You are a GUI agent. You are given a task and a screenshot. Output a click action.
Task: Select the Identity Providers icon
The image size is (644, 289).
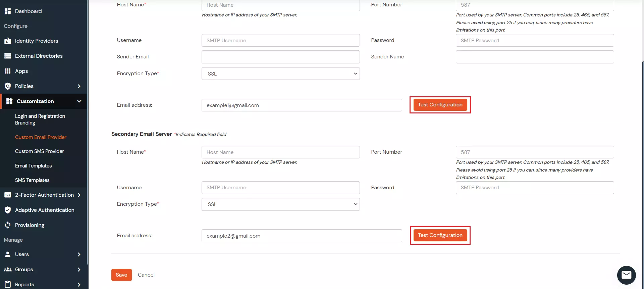coord(7,41)
